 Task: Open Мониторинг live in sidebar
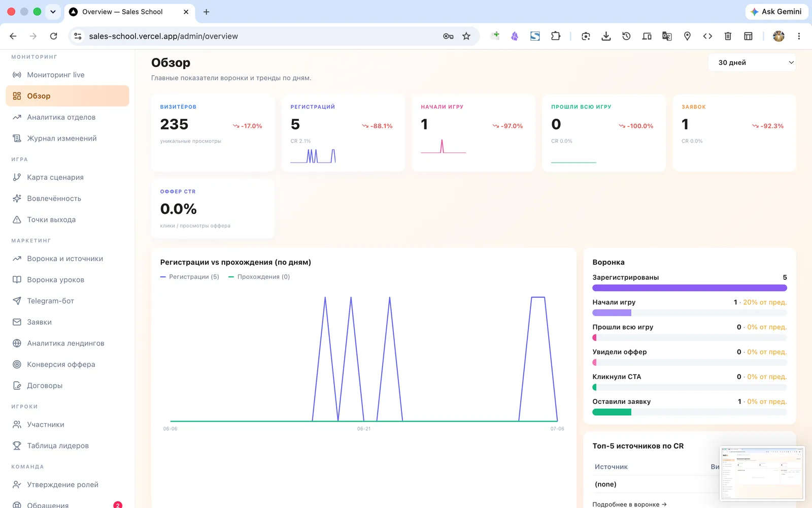point(67,75)
